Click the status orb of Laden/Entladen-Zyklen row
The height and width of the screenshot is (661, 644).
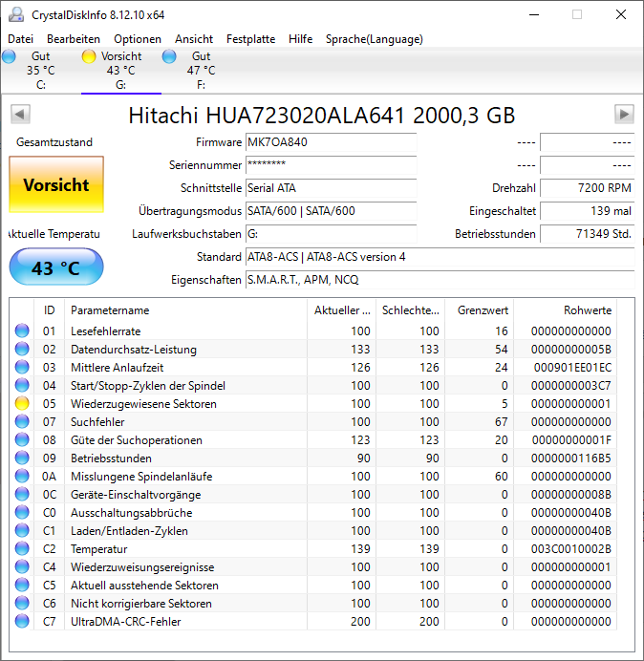click(x=22, y=530)
